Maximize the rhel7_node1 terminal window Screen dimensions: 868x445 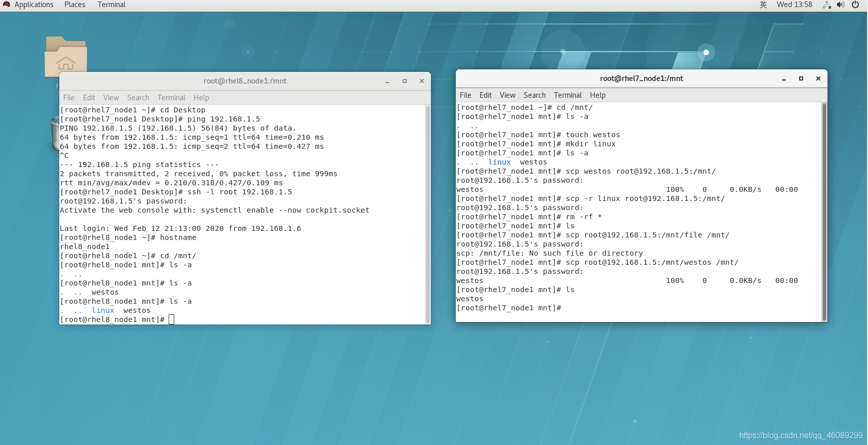801,78
